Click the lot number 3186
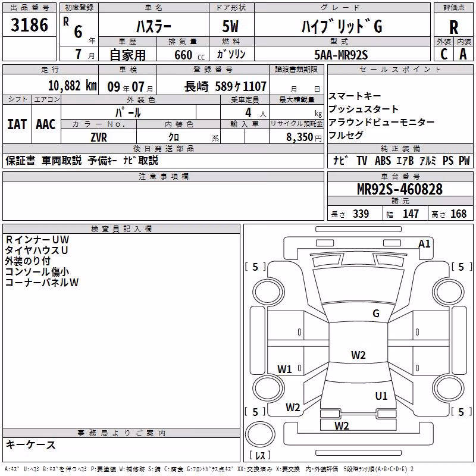Screen dimensions: 476x476 pos(29,25)
